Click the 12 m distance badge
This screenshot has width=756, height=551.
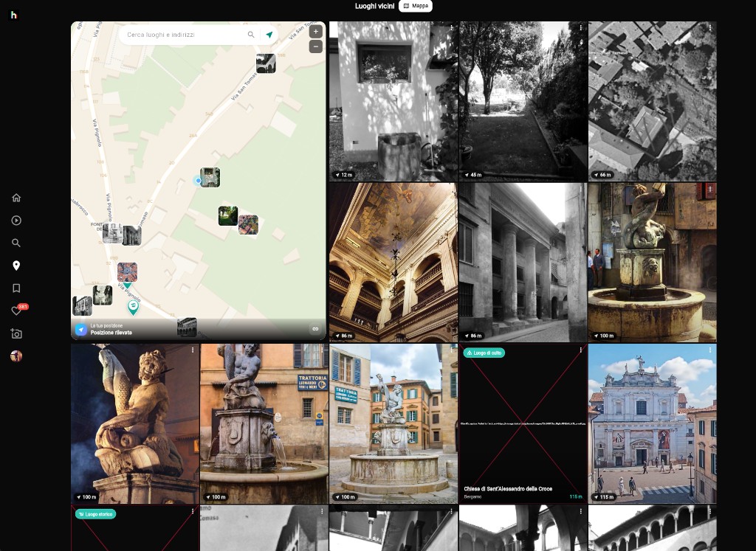coord(344,175)
